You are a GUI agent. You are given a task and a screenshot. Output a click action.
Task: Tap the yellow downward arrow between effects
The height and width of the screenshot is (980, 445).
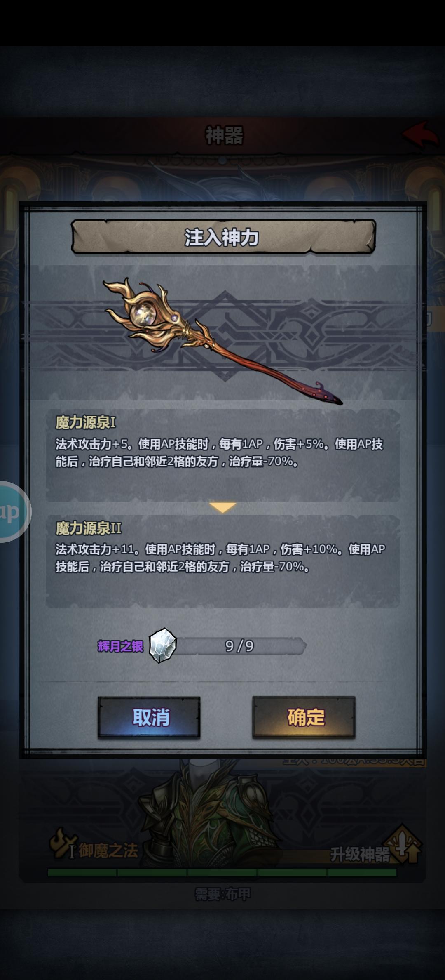[222, 507]
